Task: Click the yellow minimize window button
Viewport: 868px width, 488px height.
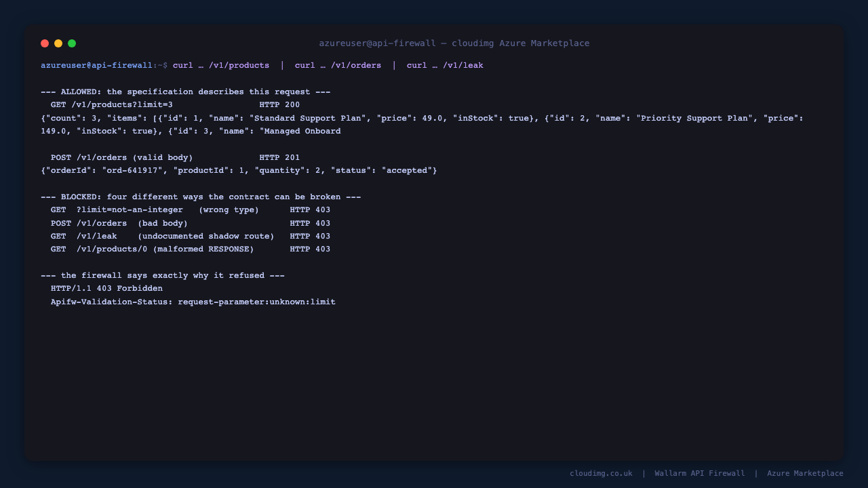Action: (58, 43)
